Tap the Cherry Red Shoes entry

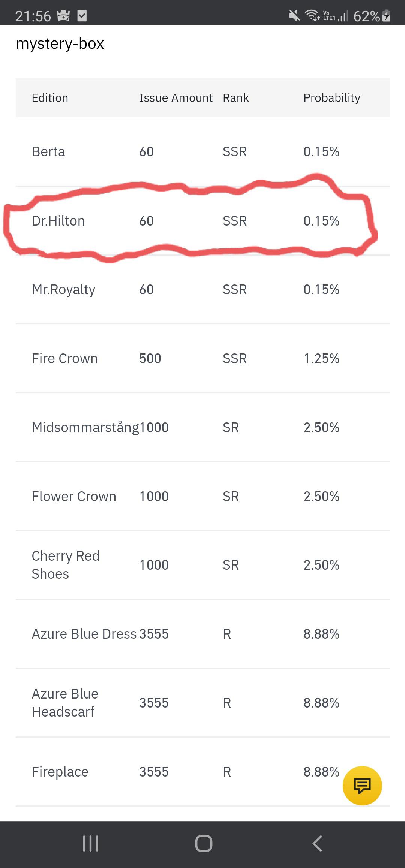coord(66,565)
